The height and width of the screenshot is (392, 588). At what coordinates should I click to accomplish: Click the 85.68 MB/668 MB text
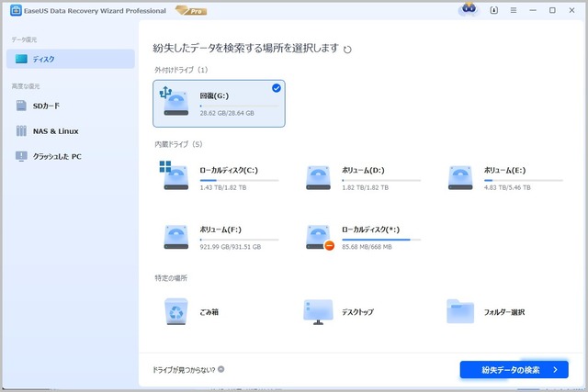(x=367, y=247)
